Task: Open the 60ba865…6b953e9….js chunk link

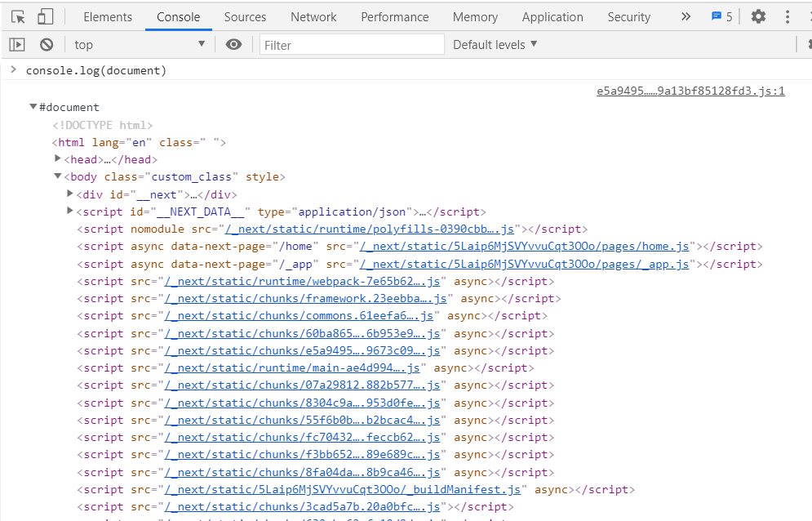Action: pyautogui.click(x=303, y=334)
